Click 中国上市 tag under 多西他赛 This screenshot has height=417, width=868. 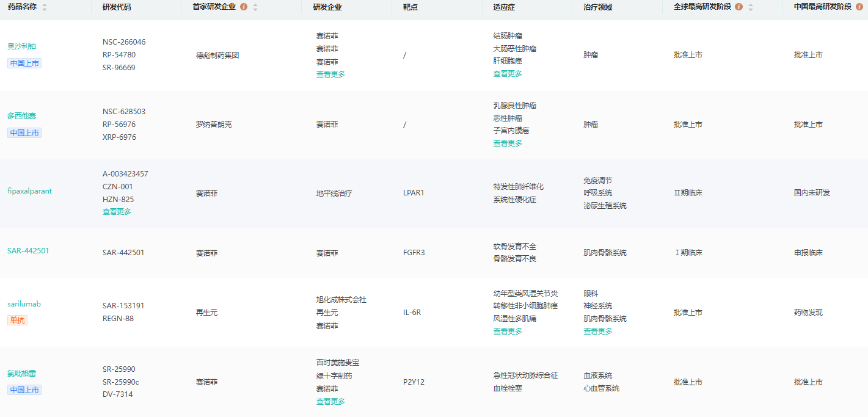(24, 133)
